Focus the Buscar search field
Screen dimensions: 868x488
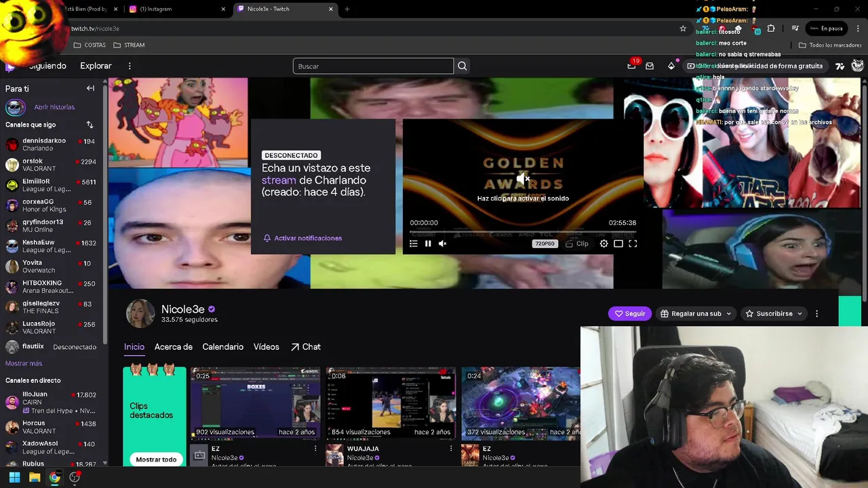tap(373, 66)
